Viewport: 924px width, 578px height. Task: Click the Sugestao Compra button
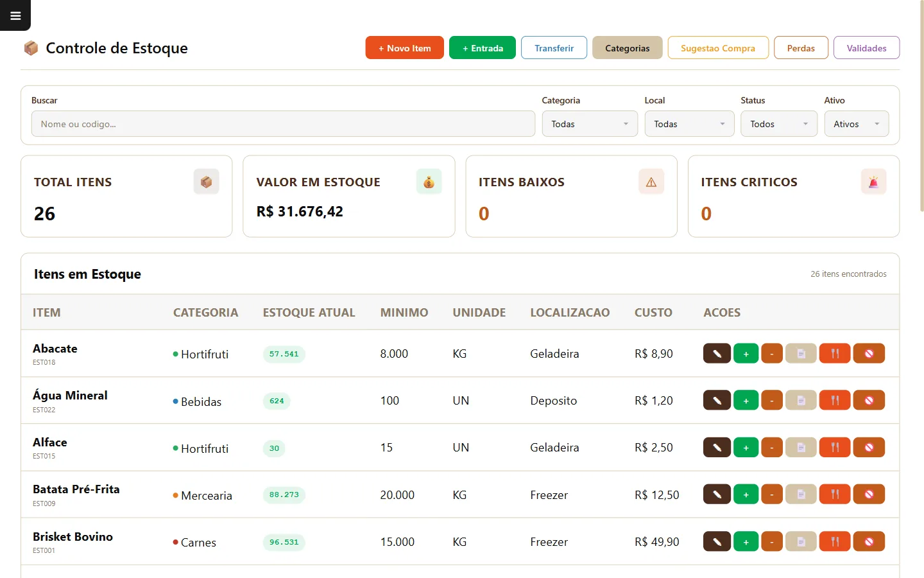pyautogui.click(x=718, y=48)
